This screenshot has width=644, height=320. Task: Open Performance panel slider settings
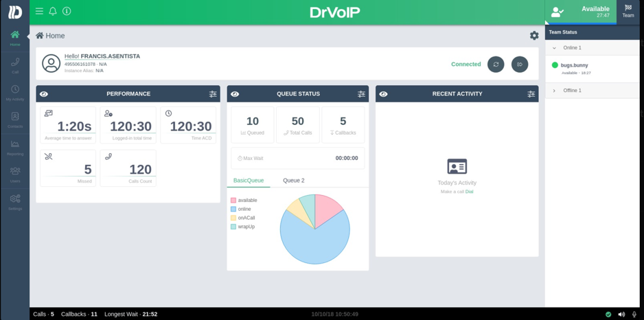213,93
